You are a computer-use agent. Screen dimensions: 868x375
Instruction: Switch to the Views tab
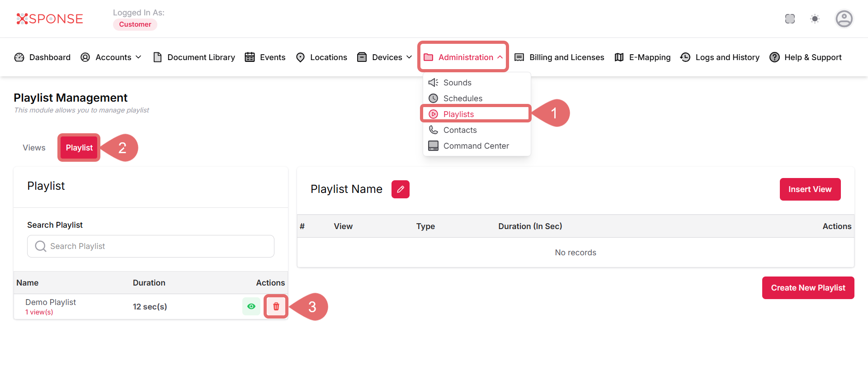(34, 148)
